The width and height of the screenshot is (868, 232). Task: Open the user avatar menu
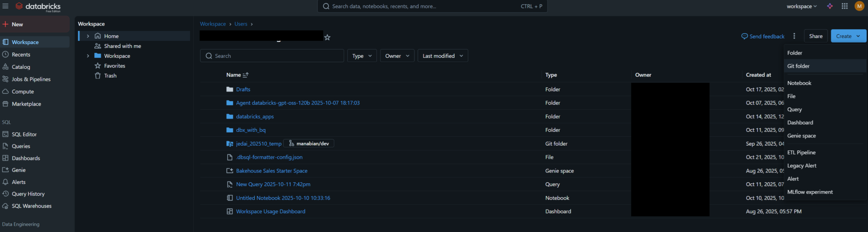click(859, 6)
